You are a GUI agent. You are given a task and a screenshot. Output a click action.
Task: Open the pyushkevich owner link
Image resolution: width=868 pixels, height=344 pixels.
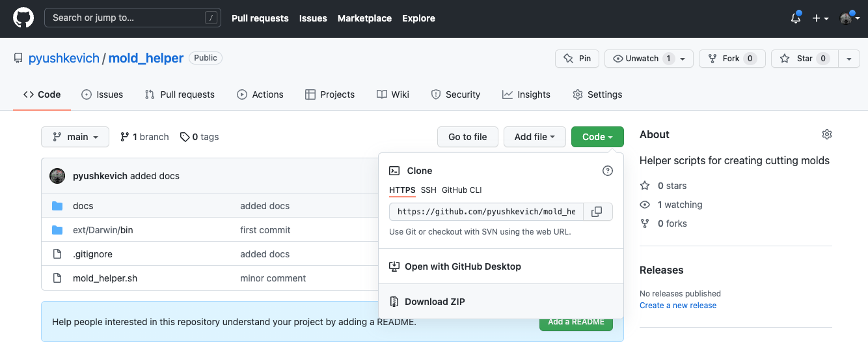click(x=64, y=58)
